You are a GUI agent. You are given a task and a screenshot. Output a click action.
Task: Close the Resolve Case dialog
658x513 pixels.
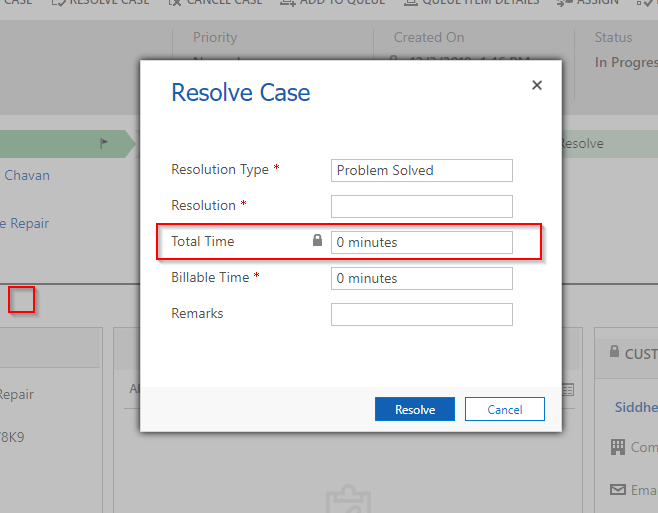(537, 85)
